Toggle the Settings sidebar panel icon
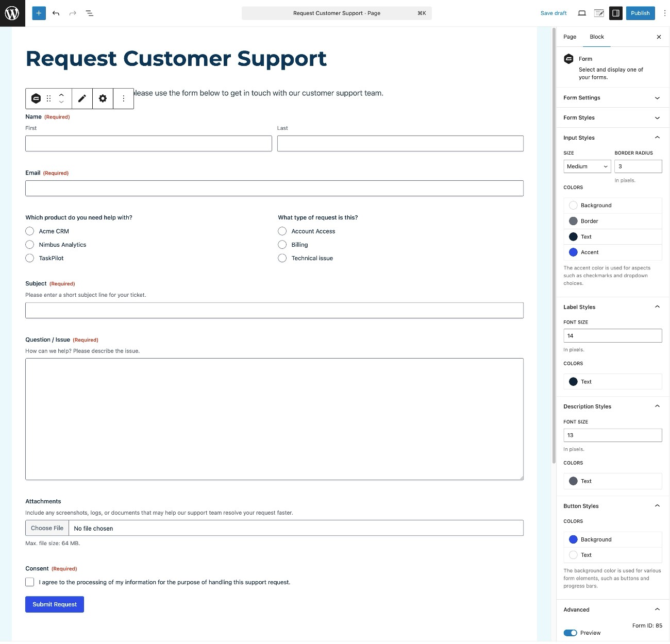 615,13
